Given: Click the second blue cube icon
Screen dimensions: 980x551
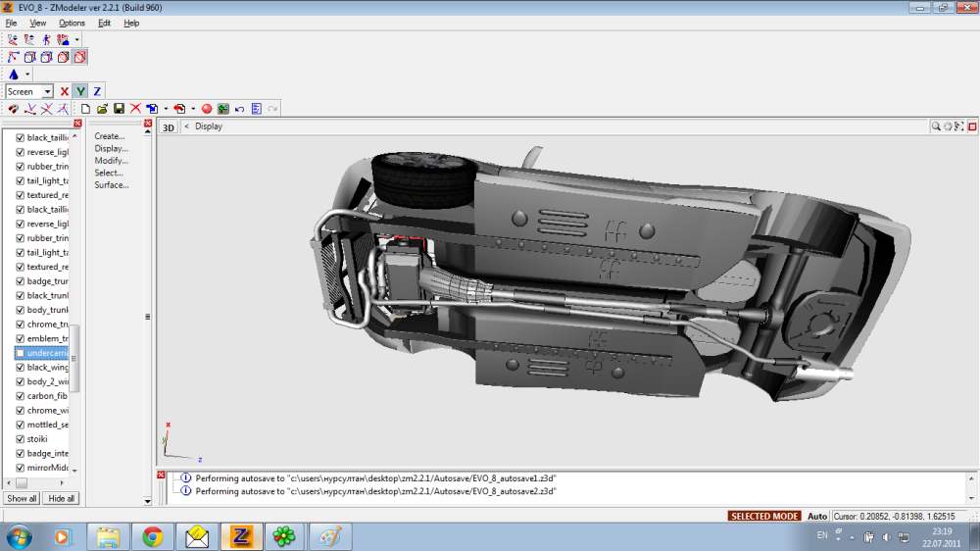Looking at the screenshot, I should (x=46, y=57).
